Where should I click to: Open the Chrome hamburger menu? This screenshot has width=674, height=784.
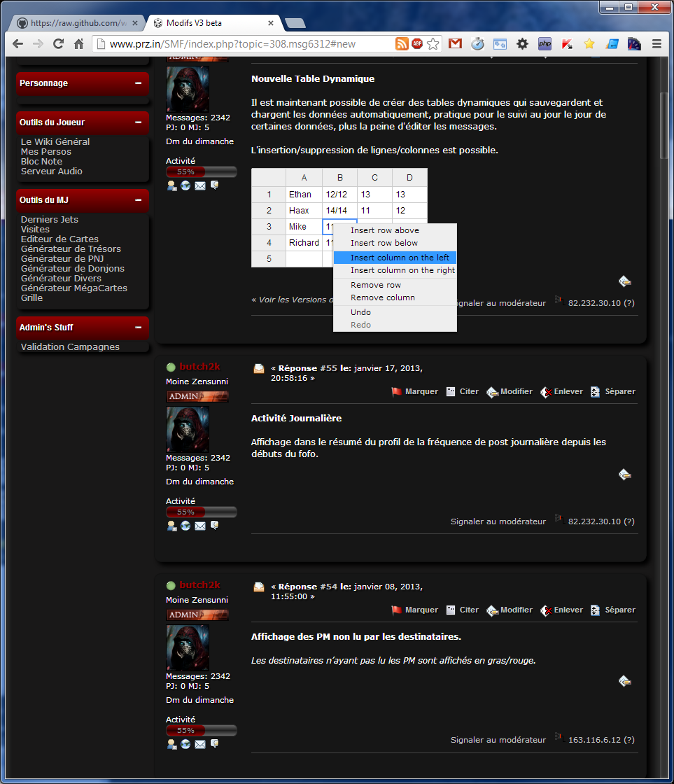tap(657, 44)
